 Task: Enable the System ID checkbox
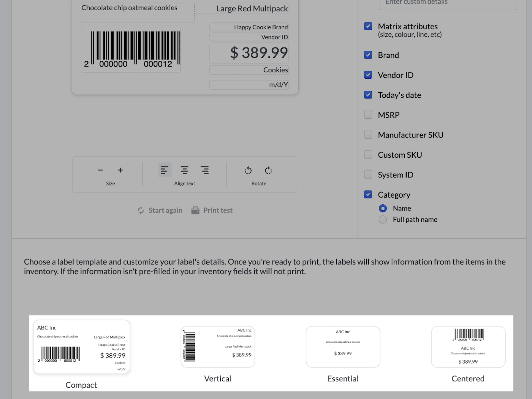pyautogui.click(x=368, y=174)
